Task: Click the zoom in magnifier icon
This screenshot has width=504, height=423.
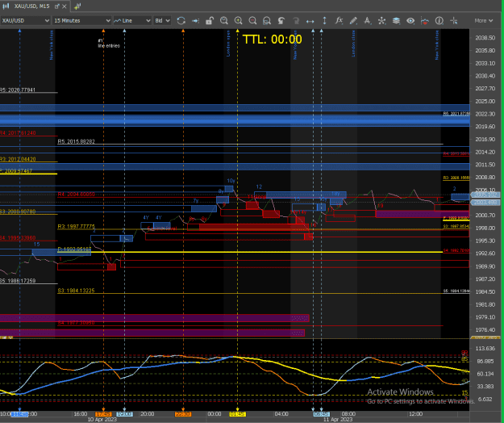Action: (238, 21)
